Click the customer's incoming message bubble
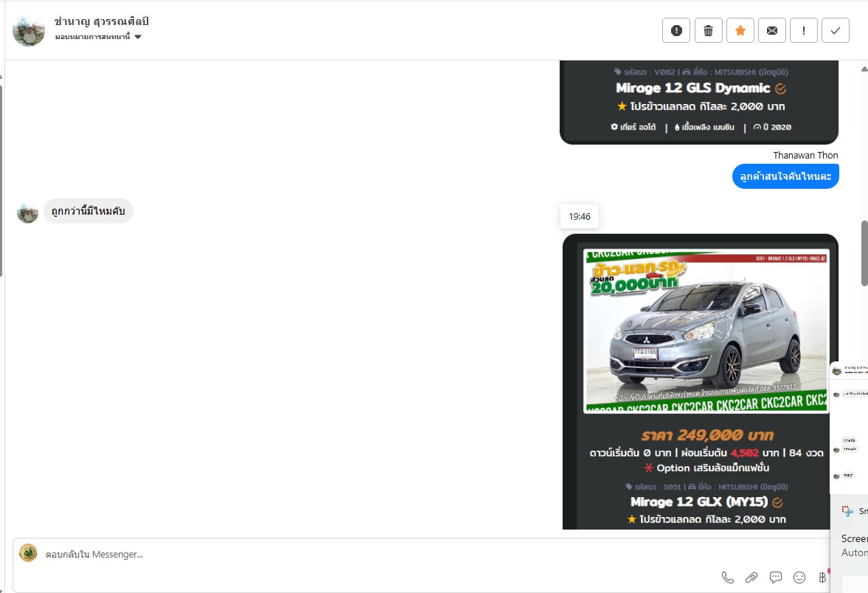This screenshot has width=868, height=593. click(88, 212)
